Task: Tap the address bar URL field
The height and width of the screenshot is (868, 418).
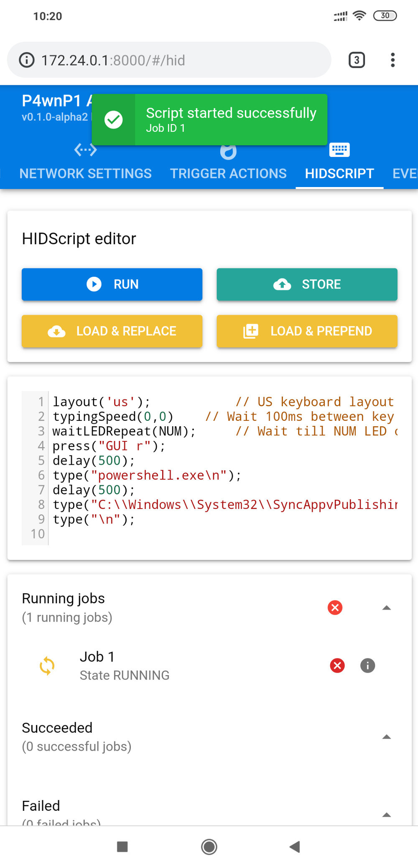Action: 169,60
